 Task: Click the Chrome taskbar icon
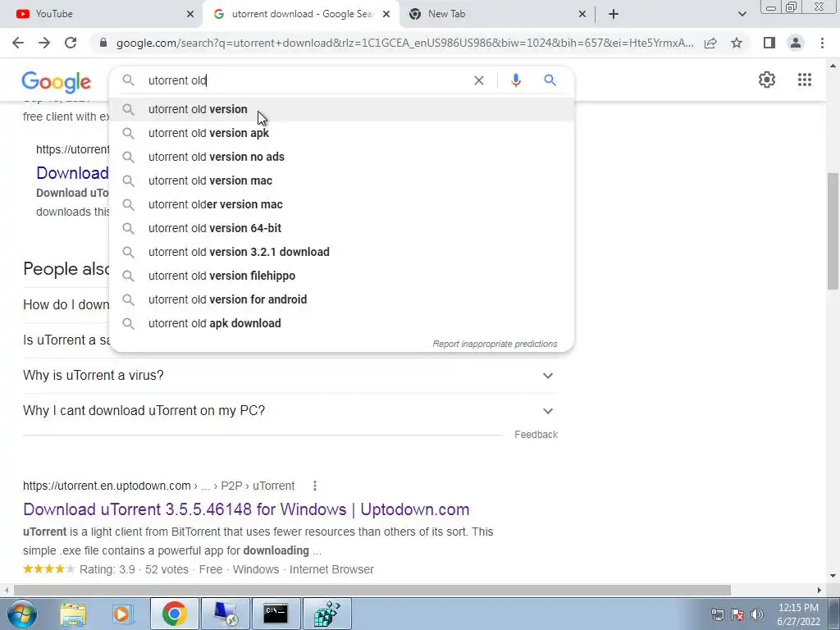coord(174,614)
